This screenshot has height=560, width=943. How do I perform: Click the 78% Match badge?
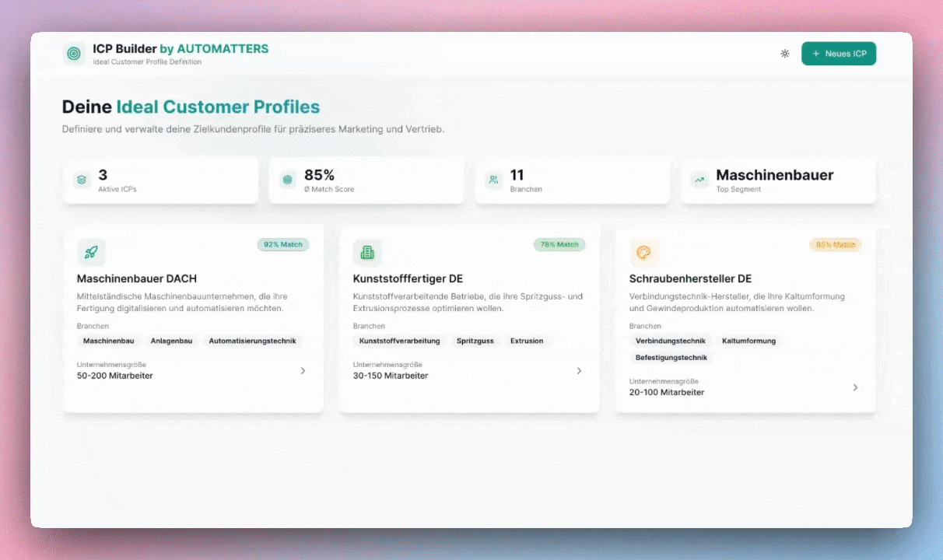[x=559, y=244]
